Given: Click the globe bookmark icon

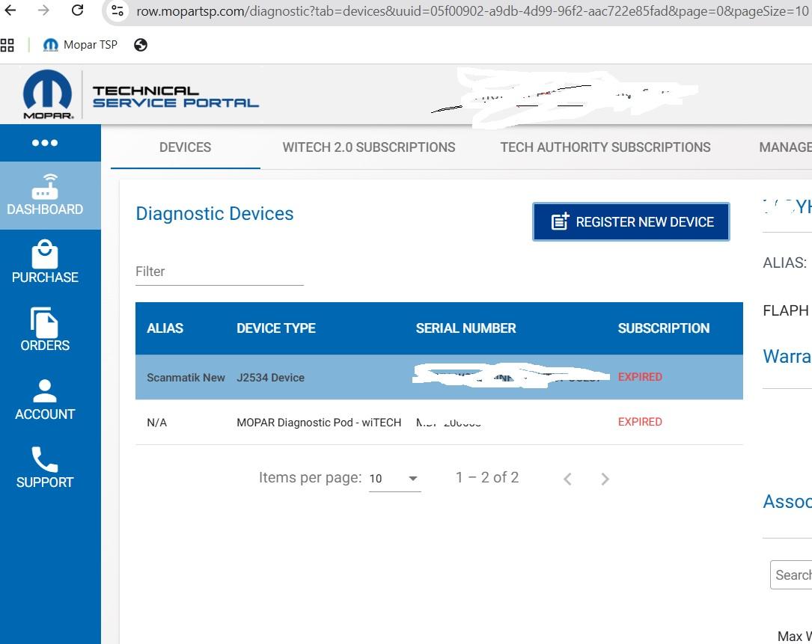Looking at the screenshot, I should click(141, 45).
